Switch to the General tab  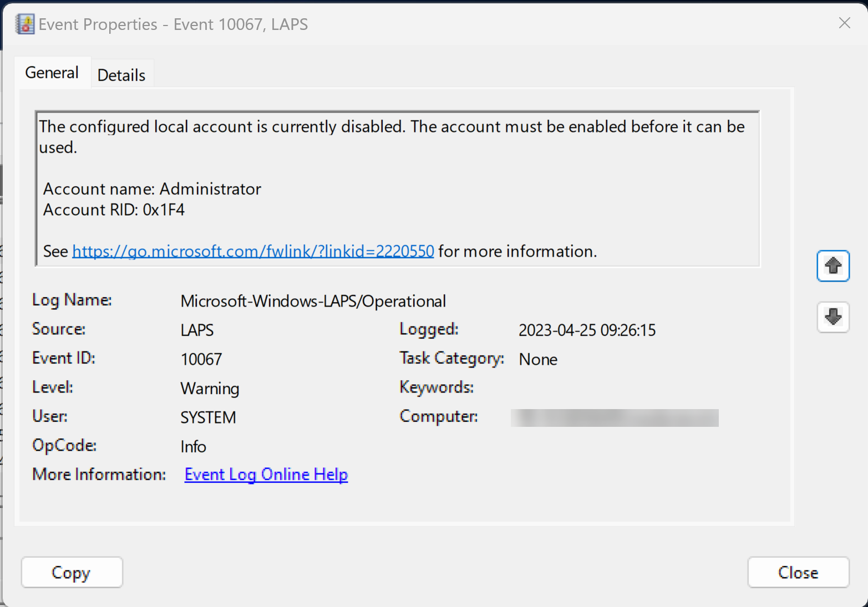(x=52, y=73)
